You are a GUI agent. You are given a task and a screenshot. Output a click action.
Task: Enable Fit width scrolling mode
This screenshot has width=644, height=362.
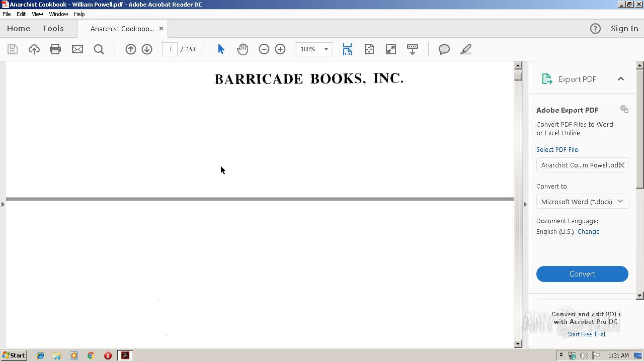347,49
